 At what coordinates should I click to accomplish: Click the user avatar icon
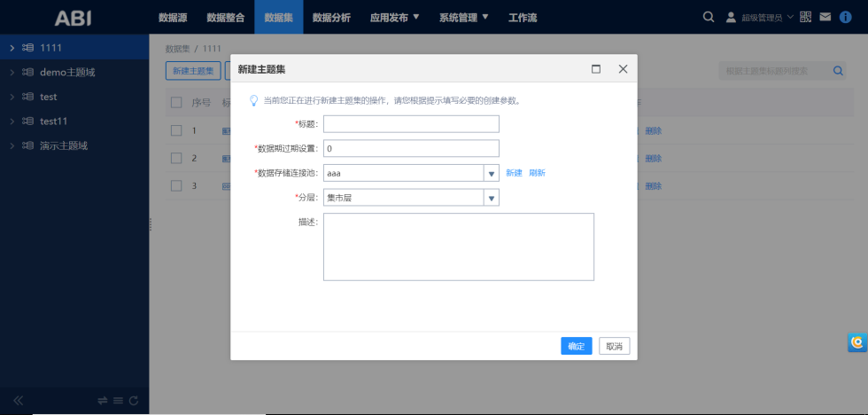(732, 17)
